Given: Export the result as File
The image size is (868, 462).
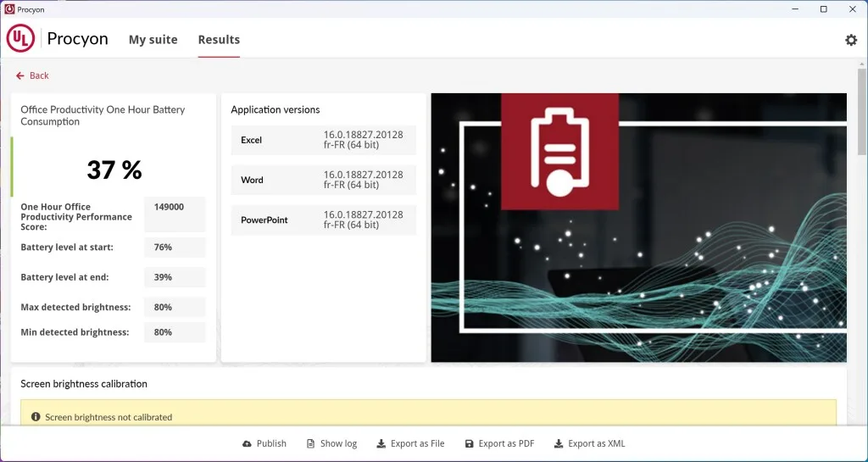Looking at the screenshot, I should coord(410,443).
